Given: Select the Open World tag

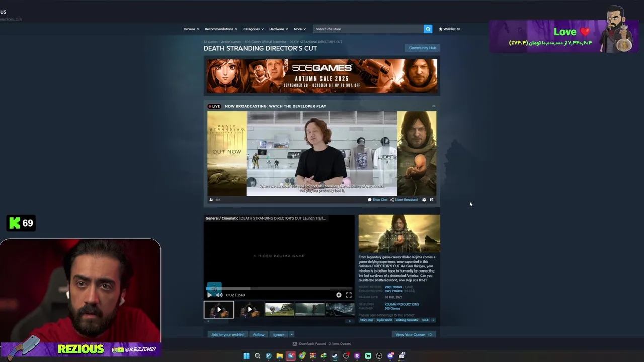Looking at the screenshot, I should coord(384,320).
